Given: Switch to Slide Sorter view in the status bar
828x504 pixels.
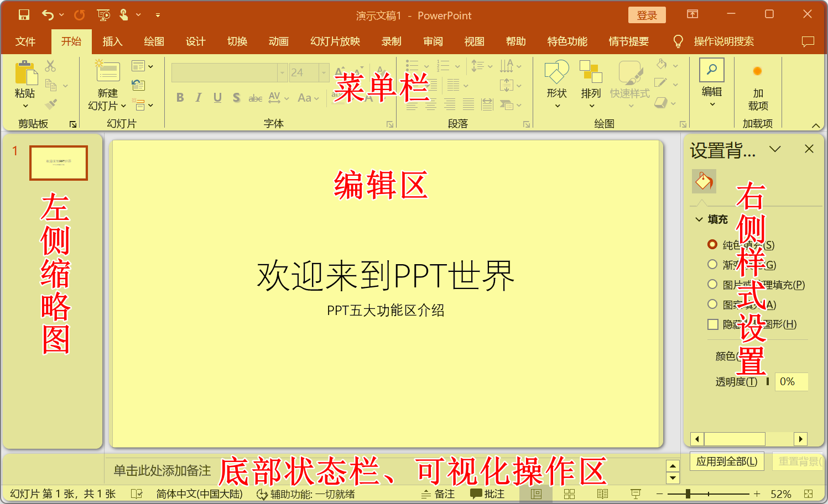Looking at the screenshot, I should (569, 494).
